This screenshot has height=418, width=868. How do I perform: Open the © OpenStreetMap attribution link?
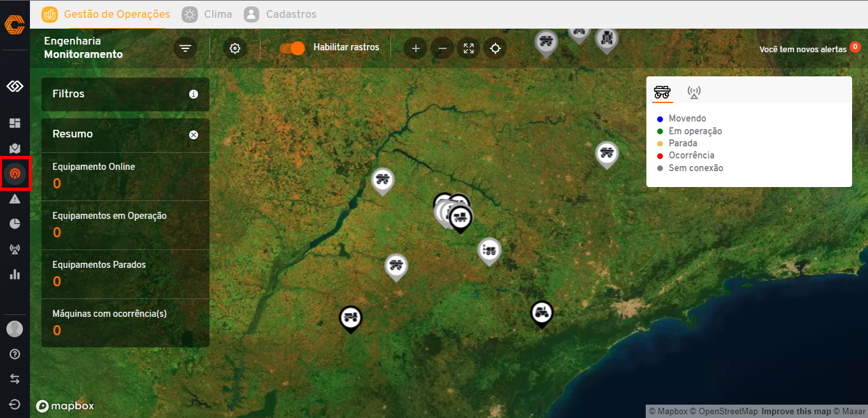coord(724,412)
